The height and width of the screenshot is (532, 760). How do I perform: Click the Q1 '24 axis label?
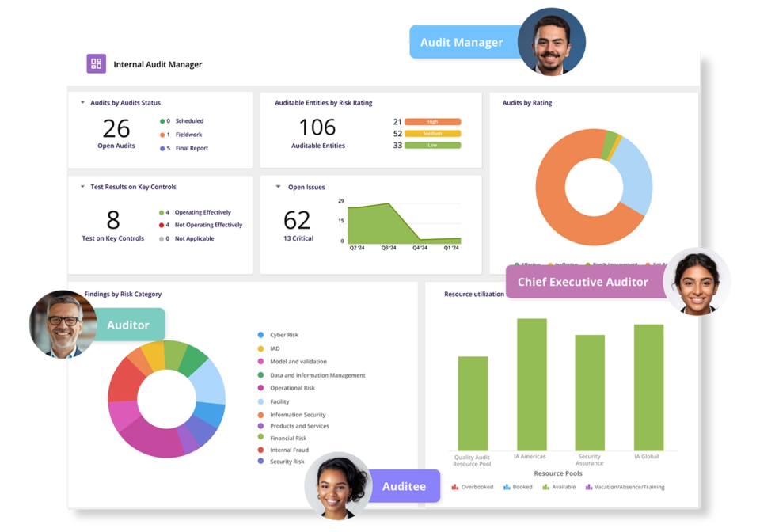[451, 248]
